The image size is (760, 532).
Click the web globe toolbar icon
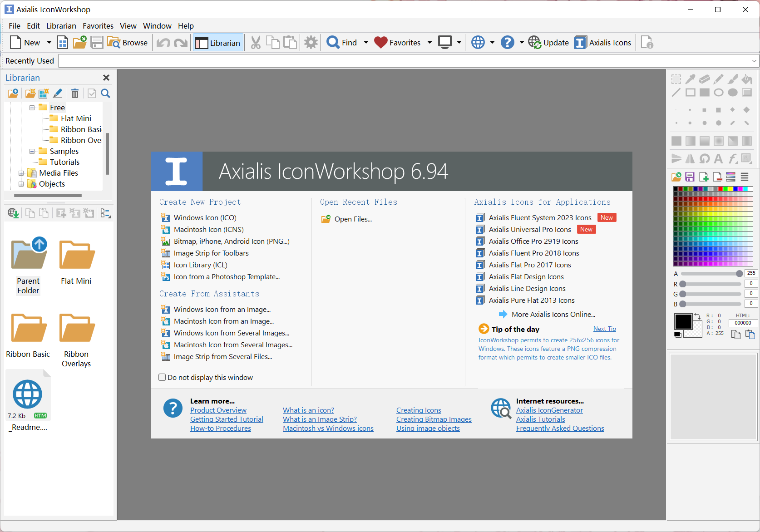pos(478,43)
